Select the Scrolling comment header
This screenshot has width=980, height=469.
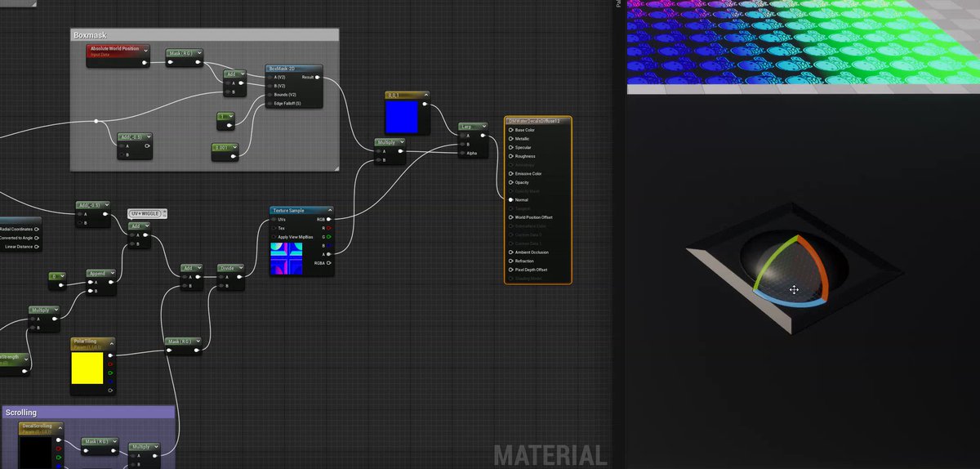click(88, 413)
